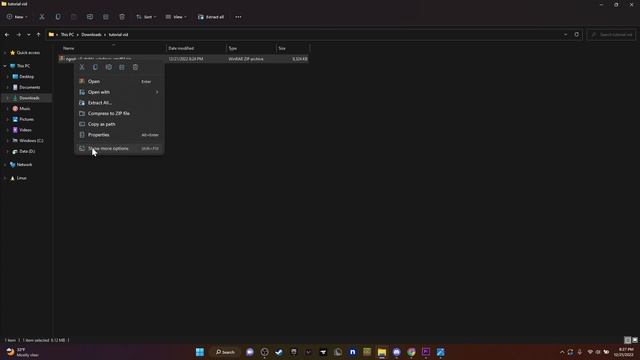
Task: Choose Open from the context menu
Action: point(119,81)
